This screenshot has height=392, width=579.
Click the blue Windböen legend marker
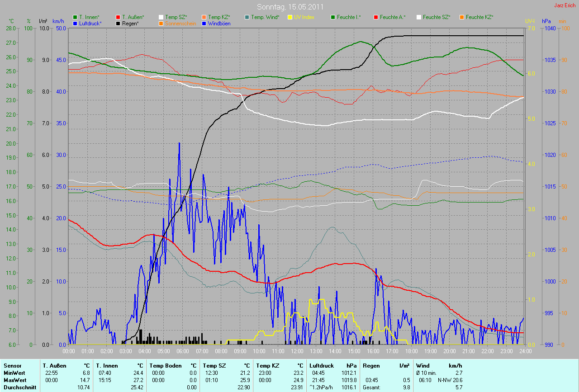(x=204, y=23)
